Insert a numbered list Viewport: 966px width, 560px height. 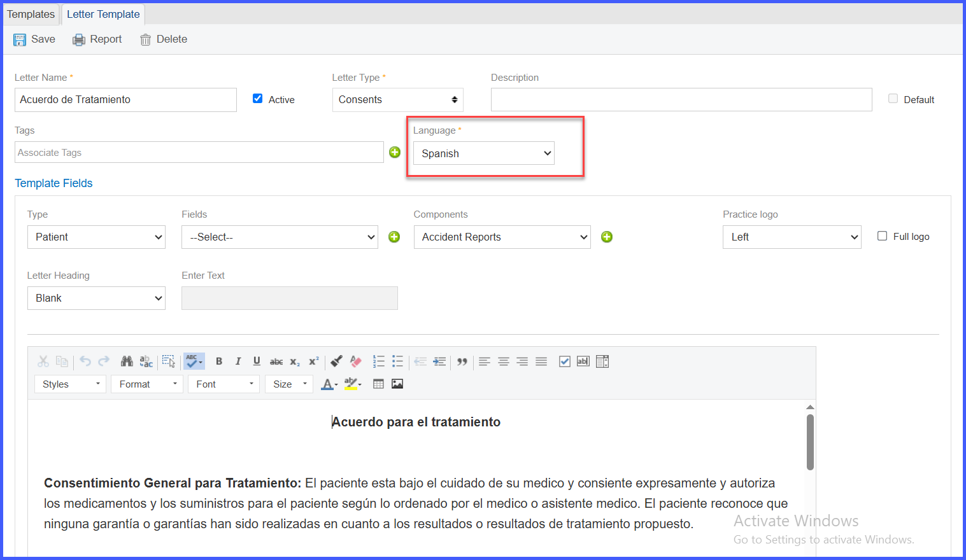pyautogui.click(x=379, y=361)
